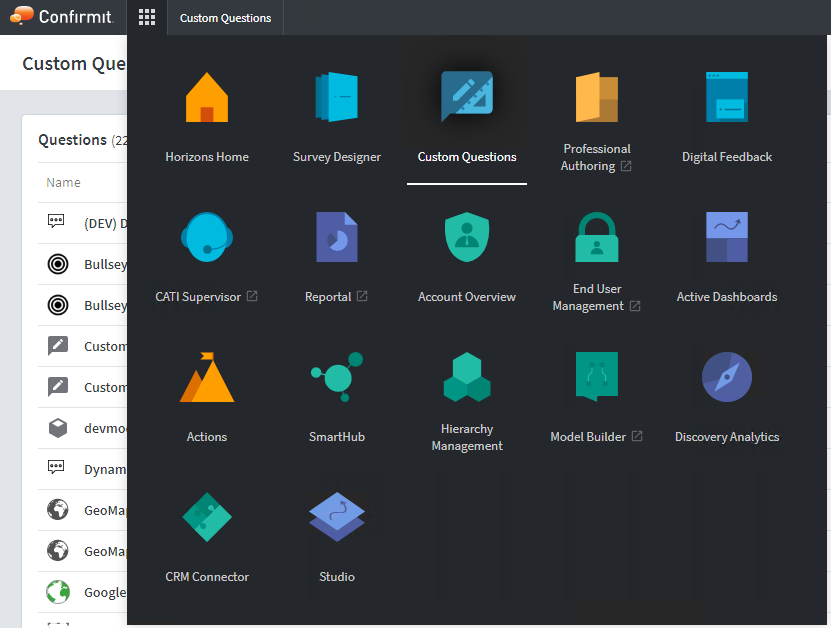The width and height of the screenshot is (831, 628).
Task: Click the second Custom row pencil icon
Action: [58, 386]
